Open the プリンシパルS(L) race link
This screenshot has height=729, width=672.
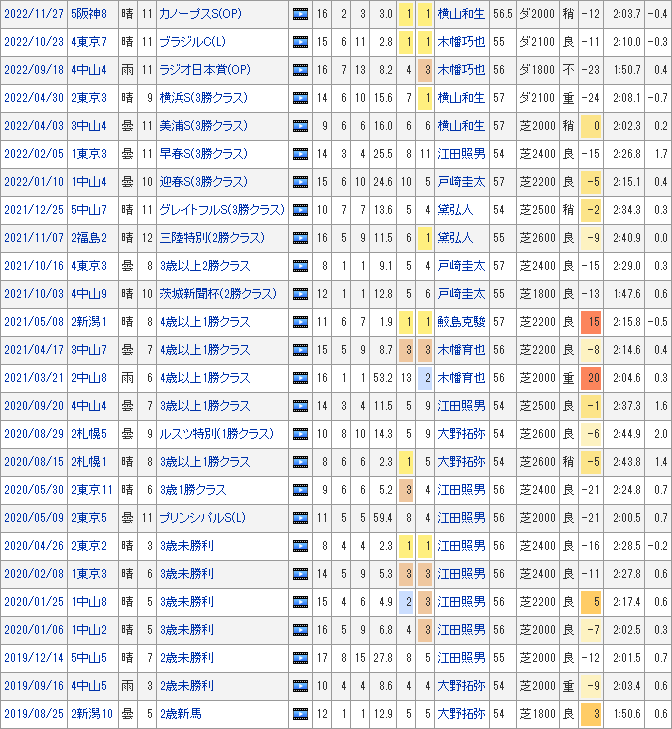pyautogui.click(x=203, y=518)
